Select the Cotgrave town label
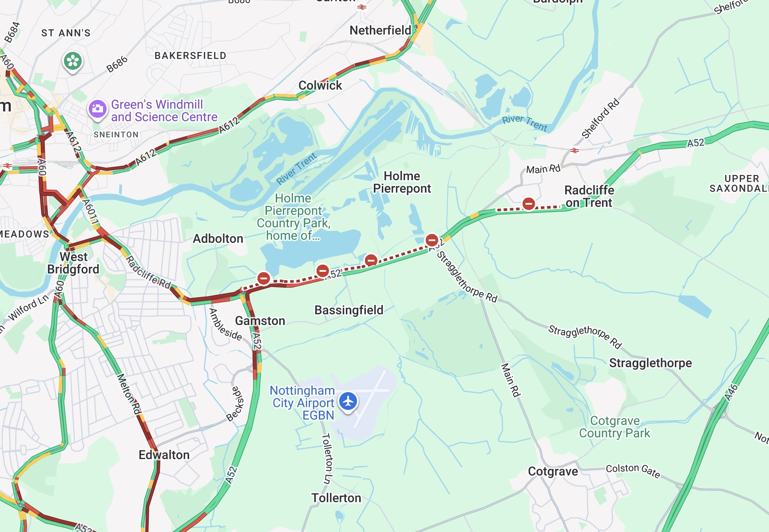The image size is (769, 532). (x=553, y=471)
